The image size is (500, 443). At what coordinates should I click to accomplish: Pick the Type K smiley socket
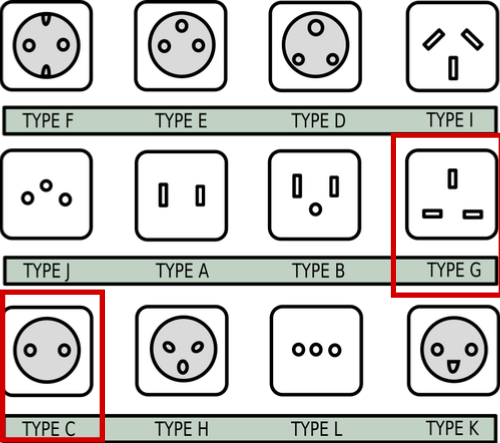(453, 350)
